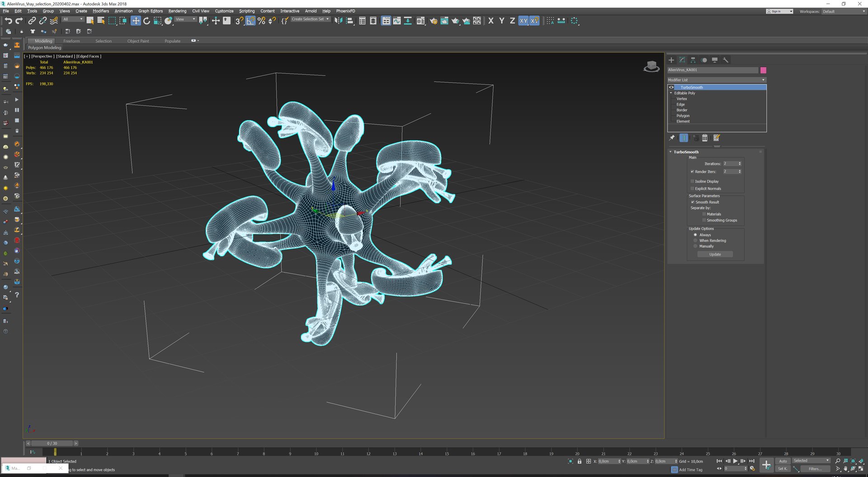Open the Utilities wrench panel tab
The height and width of the screenshot is (477, 868).
(726, 60)
